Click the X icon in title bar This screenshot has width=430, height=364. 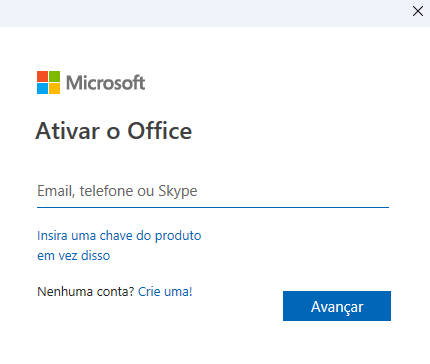[418, 11]
